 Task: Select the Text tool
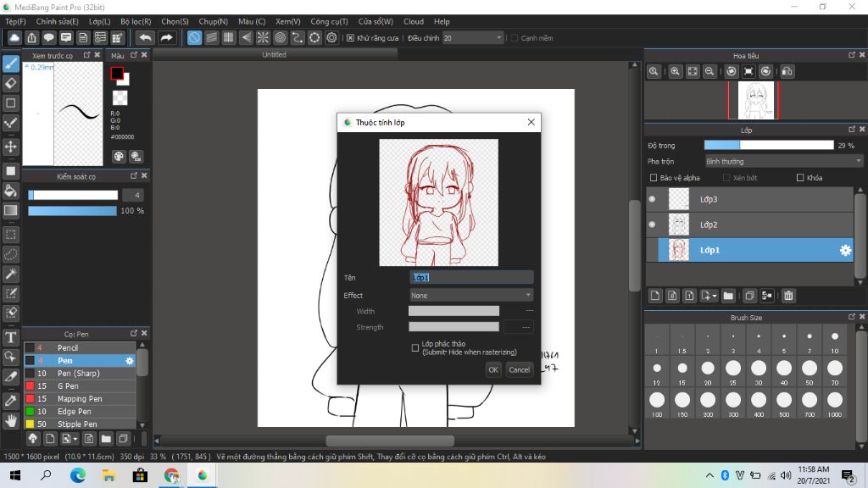click(10, 337)
